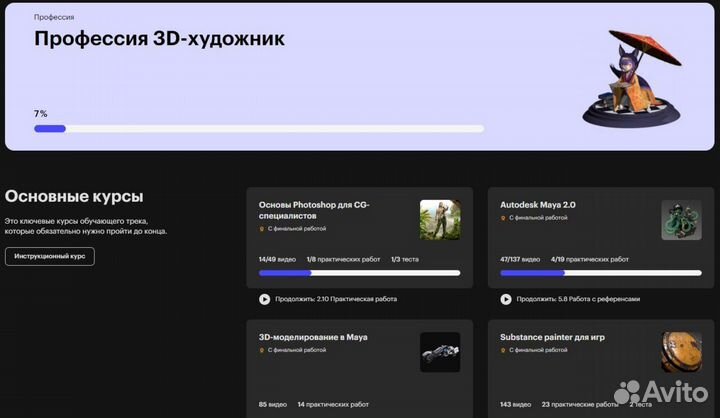
Task: Click the Autodesk Maya 2.0 course title
Action: (x=537, y=205)
